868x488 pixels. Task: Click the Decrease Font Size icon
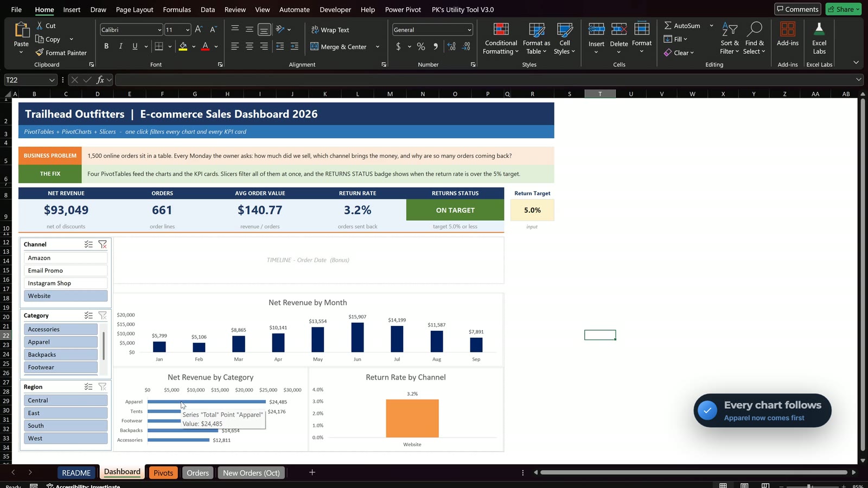pos(213,30)
